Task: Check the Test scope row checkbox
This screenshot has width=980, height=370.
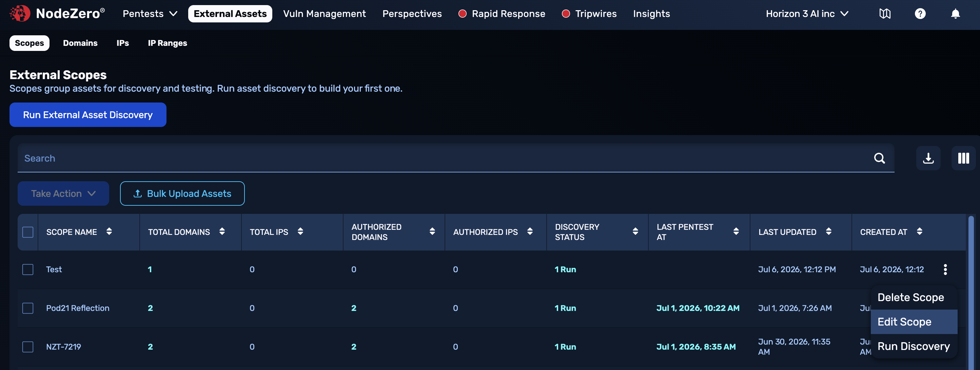Action: point(28,270)
